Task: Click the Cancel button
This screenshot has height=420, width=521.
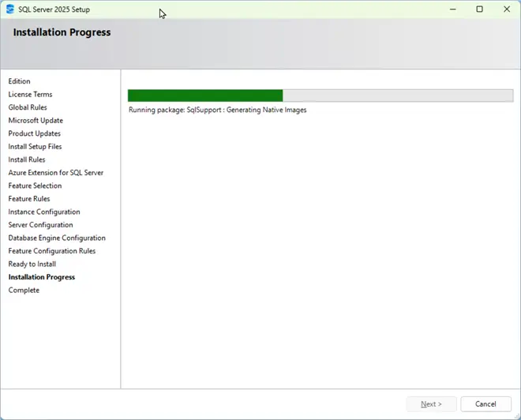Action: (x=485, y=403)
